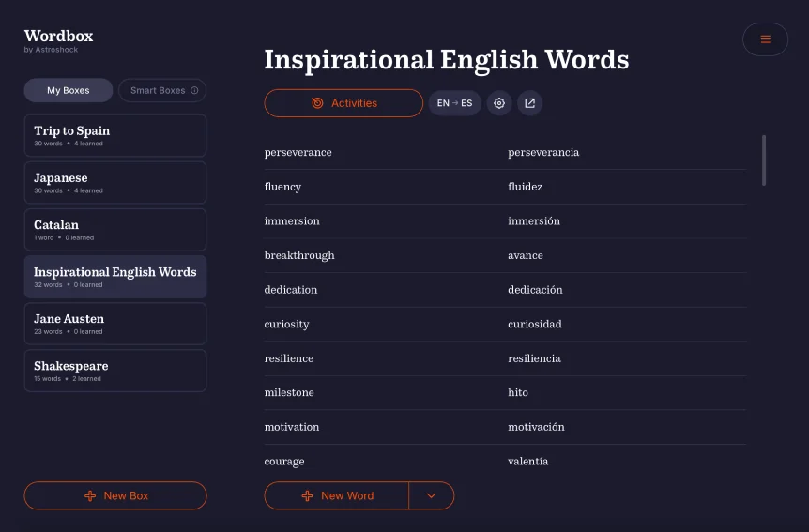Click the translation avance

[526, 255]
